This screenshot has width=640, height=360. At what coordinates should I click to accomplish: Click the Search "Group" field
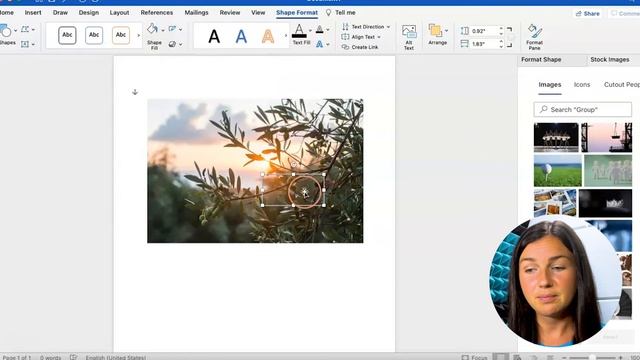582,109
